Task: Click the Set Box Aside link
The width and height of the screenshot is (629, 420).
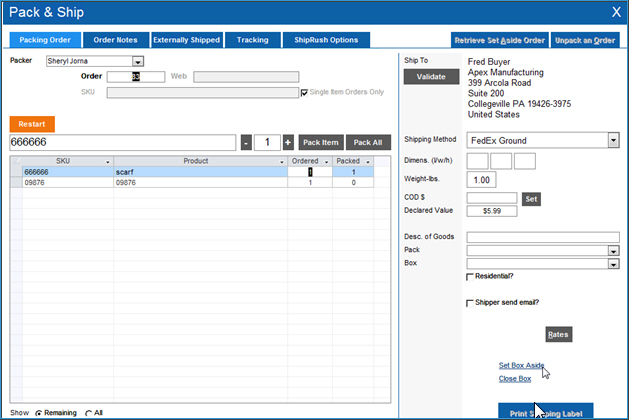Action: [521, 365]
